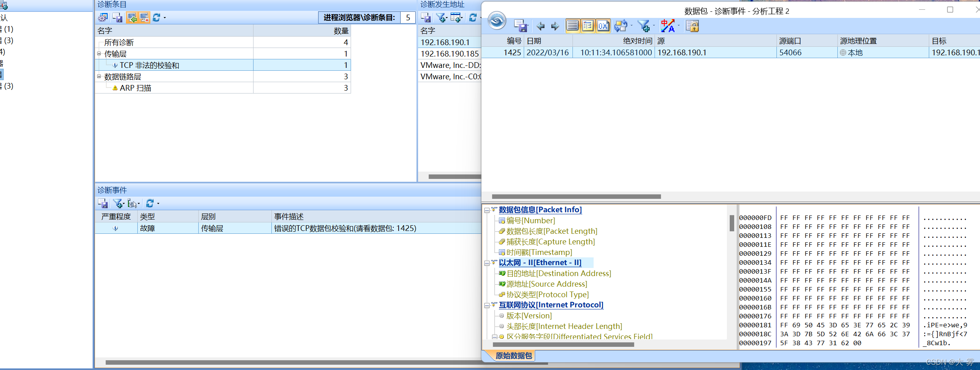Select address 192.168.190.1 in diagnosis address list
This screenshot has height=370, width=980.
(450, 42)
